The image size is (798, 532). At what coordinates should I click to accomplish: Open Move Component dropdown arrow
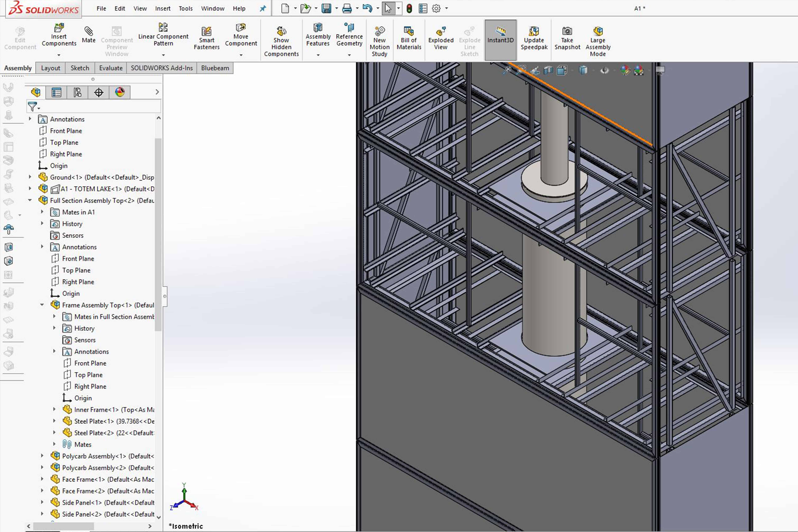(x=241, y=55)
